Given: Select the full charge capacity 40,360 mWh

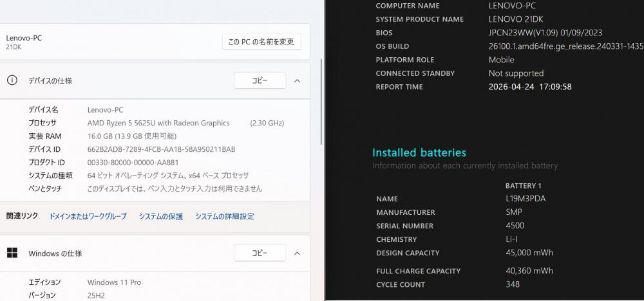Looking at the screenshot, I should (529, 271).
